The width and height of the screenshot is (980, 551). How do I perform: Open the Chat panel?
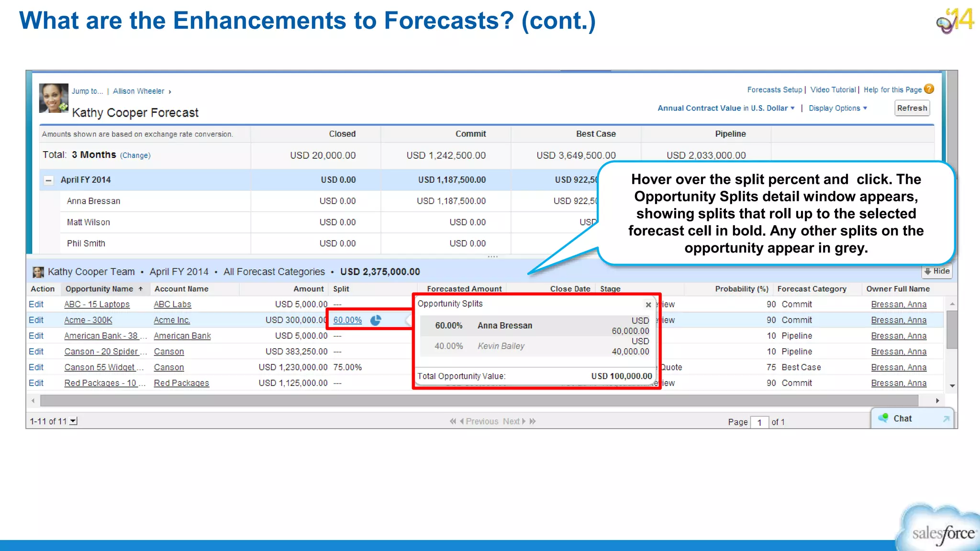(912, 419)
